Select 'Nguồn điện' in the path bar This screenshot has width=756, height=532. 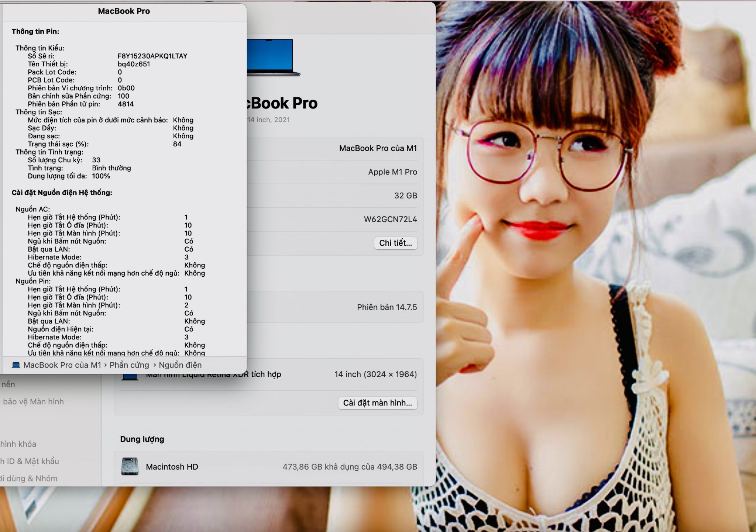click(x=180, y=365)
